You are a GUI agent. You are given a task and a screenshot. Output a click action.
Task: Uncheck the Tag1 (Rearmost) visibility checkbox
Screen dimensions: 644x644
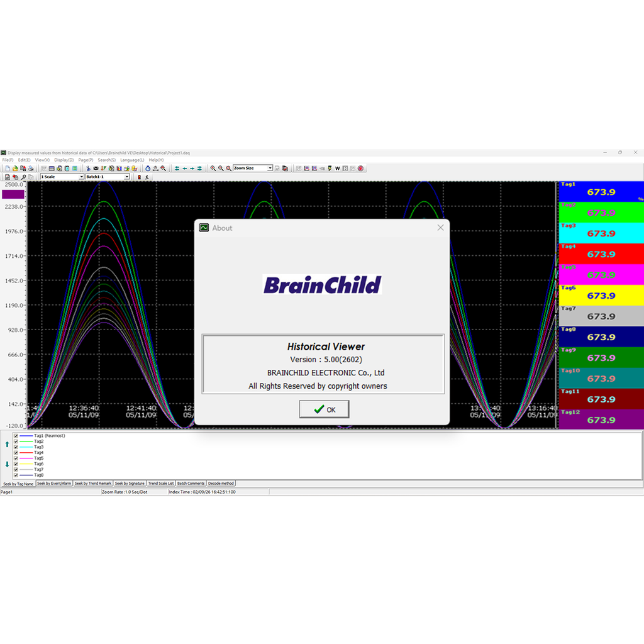16,436
